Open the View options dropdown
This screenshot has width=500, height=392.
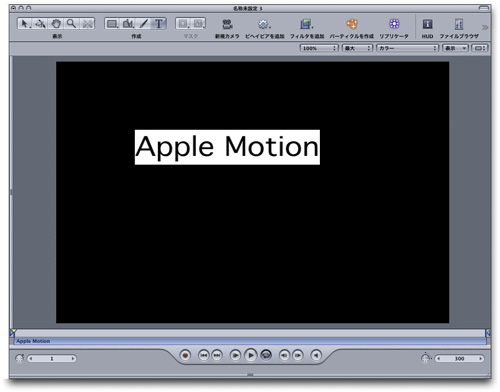tap(455, 48)
